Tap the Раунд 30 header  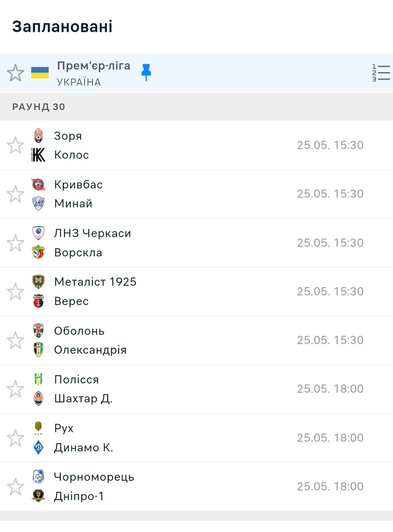point(196,107)
